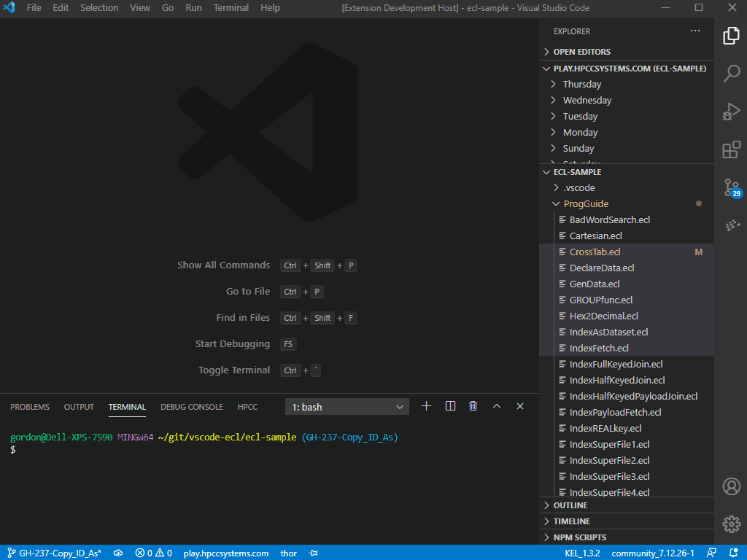Switch to the HPCC panel tab
The height and width of the screenshot is (560, 747).
click(248, 407)
